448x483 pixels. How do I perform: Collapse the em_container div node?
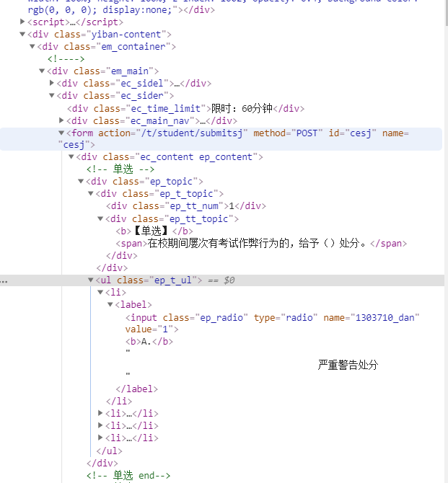click(x=32, y=47)
